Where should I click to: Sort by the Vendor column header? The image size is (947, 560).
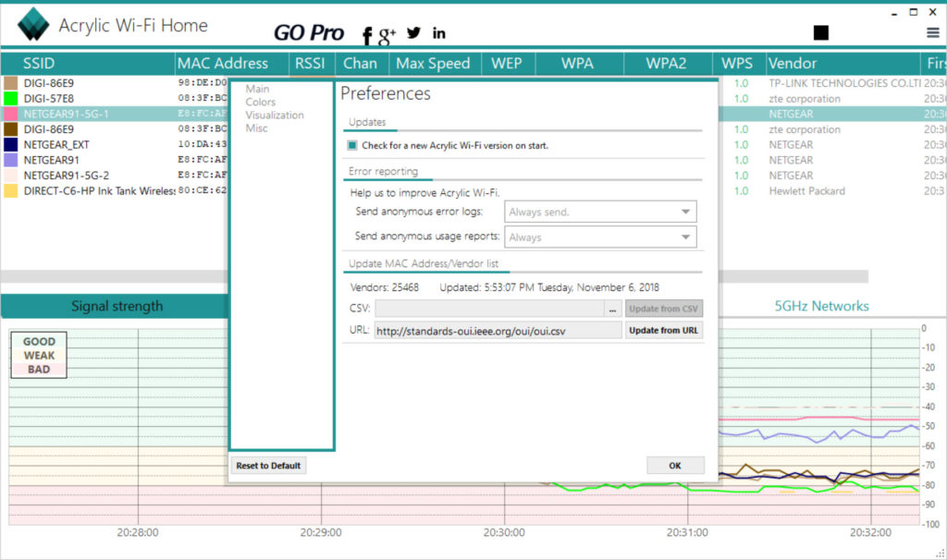[x=842, y=64]
